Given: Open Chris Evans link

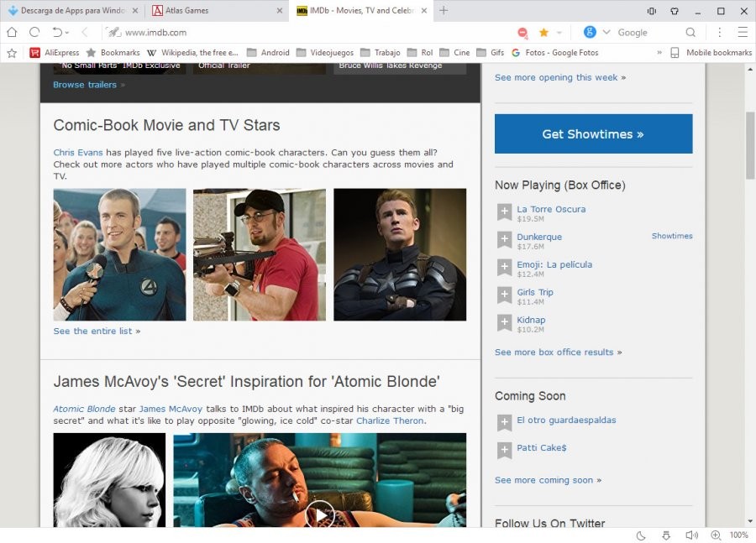Looking at the screenshot, I should [x=77, y=152].
